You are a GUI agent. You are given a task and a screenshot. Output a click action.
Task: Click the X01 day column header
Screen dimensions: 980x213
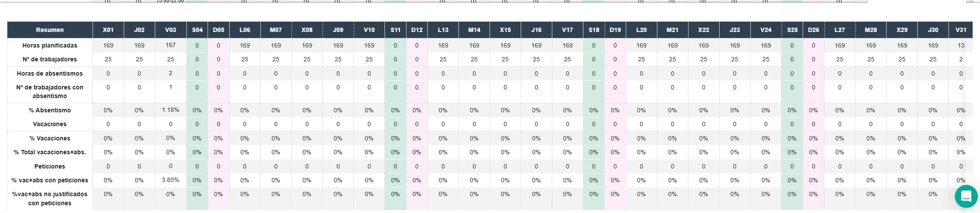(108, 30)
